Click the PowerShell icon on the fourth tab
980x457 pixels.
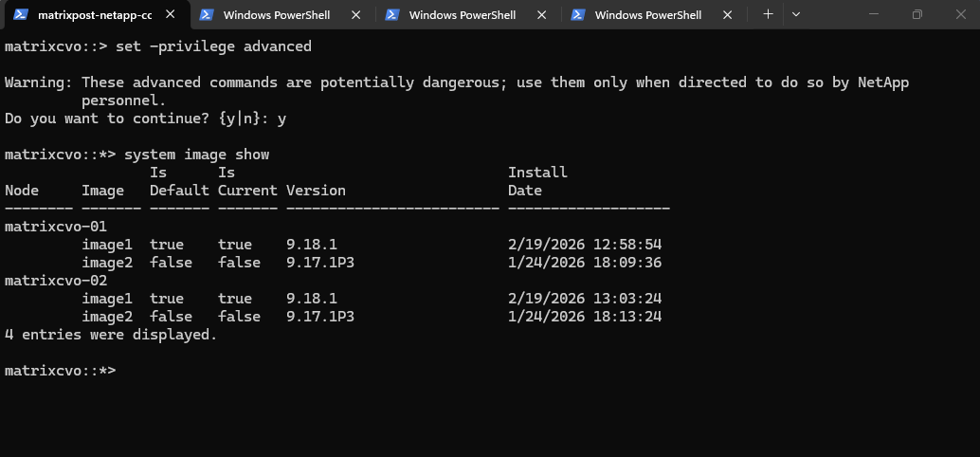tap(577, 14)
